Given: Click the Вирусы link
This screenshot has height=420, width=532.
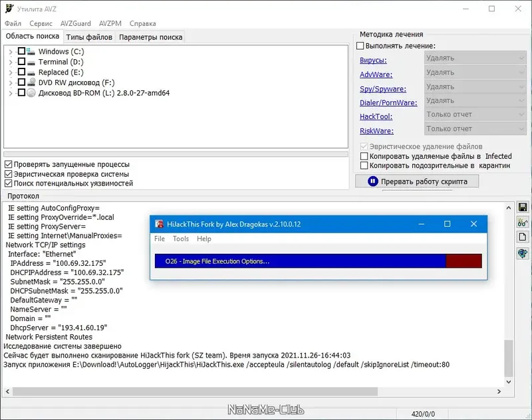Looking at the screenshot, I should click(373, 60).
